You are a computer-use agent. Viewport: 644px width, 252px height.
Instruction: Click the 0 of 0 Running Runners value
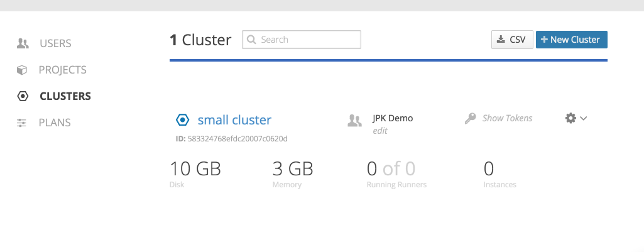391,169
